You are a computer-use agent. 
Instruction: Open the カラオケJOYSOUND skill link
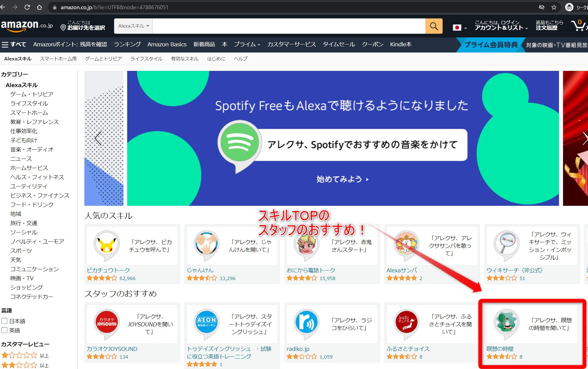tap(112, 349)
